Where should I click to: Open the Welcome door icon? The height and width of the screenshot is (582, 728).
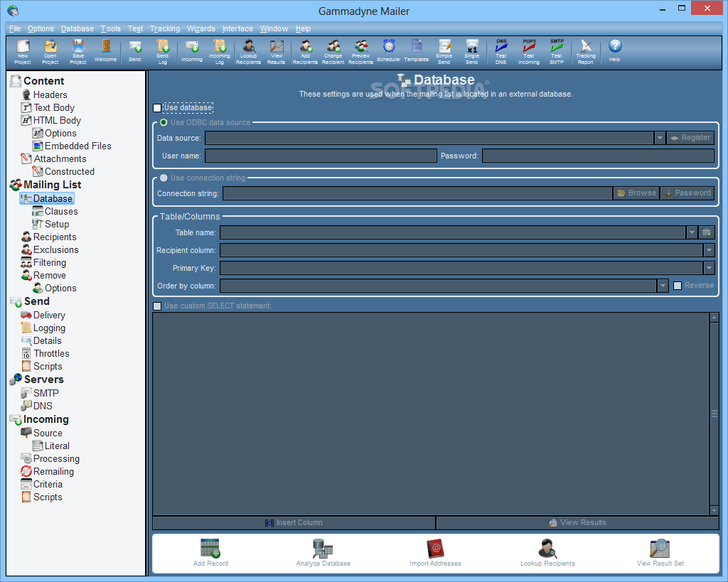point(105,51)
